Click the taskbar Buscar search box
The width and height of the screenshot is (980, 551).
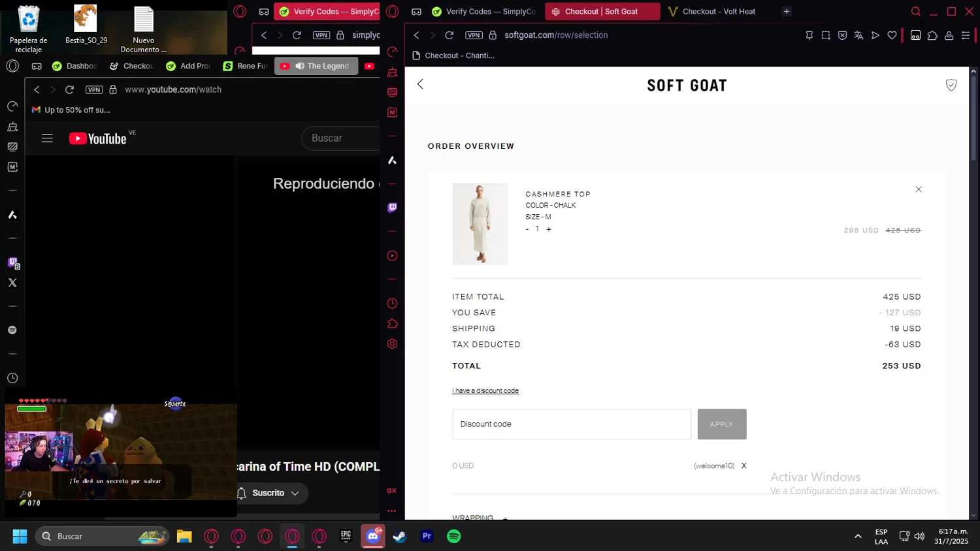tap(103, 536)
